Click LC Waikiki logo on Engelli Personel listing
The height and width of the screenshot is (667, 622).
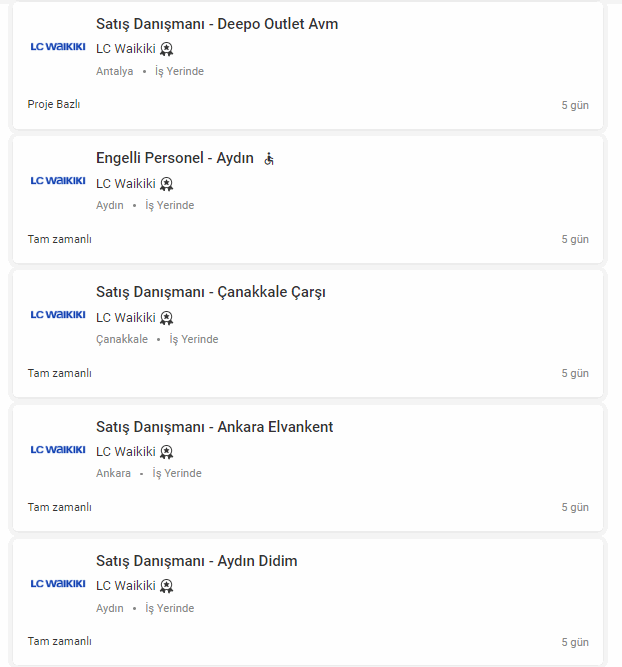(x=58, y=181)
